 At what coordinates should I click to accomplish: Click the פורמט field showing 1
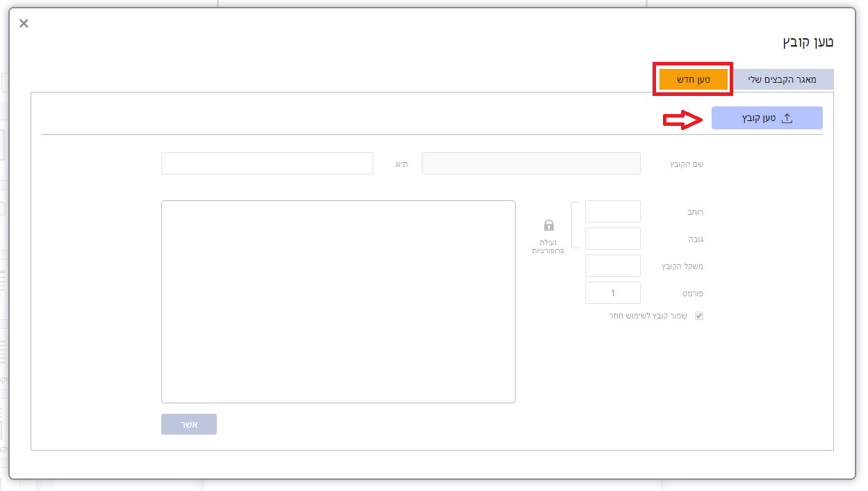pyautogui.click(x=613, y=293)
